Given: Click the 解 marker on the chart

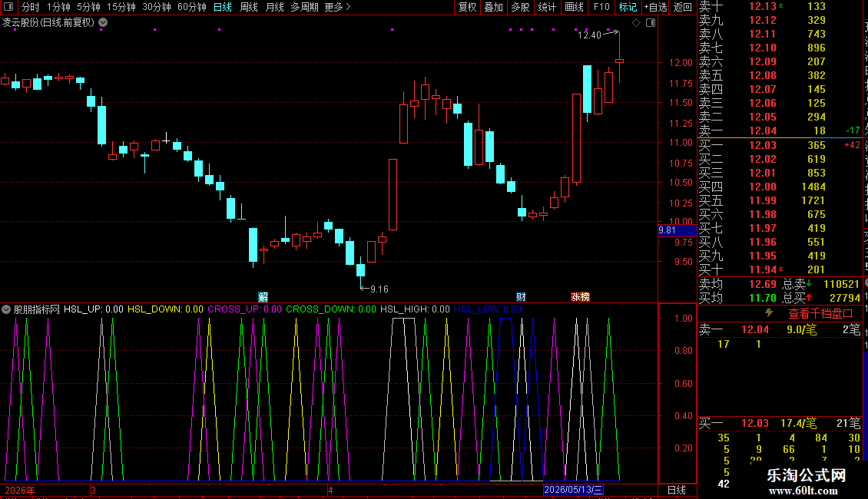Looking at the screenshot, I should click(x=263, y=297).
